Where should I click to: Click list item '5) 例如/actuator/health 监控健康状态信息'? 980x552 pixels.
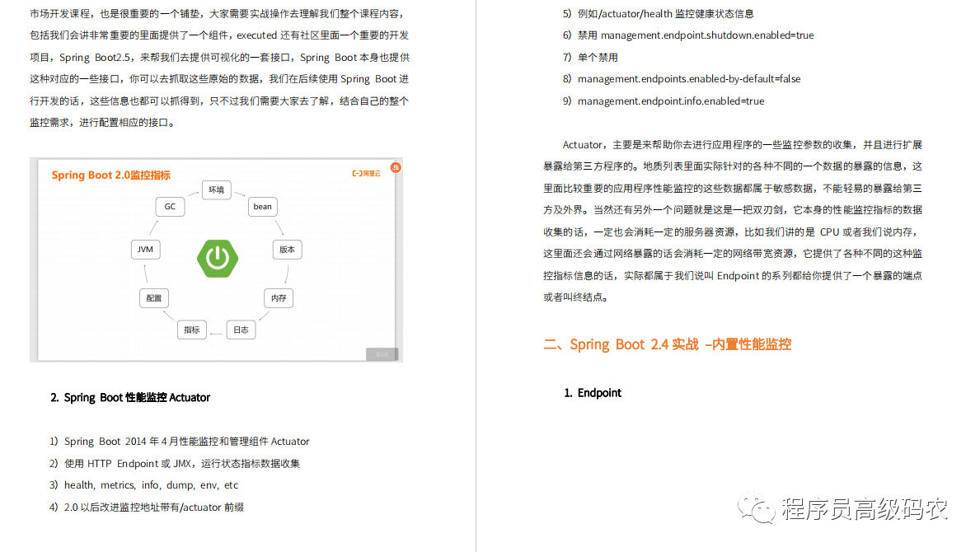tap(658, 14)
